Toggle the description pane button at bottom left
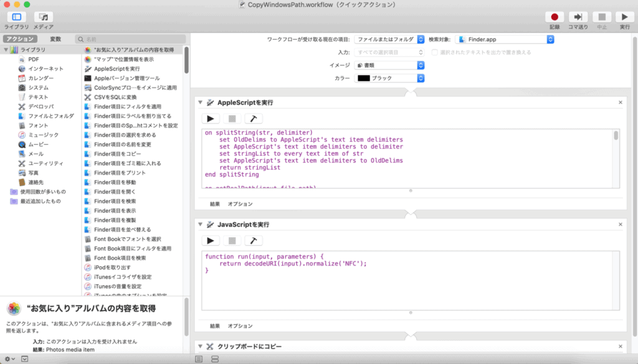 click(x=25, y=359)
